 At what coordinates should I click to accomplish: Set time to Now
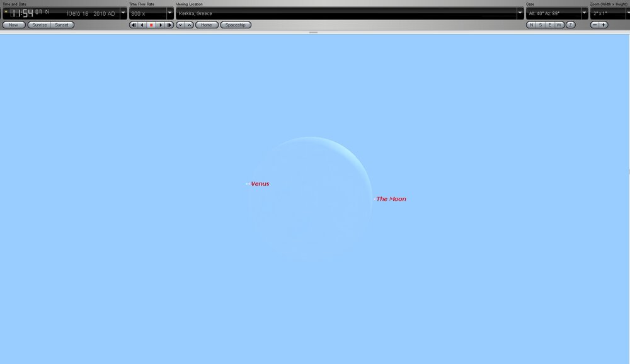14,25
